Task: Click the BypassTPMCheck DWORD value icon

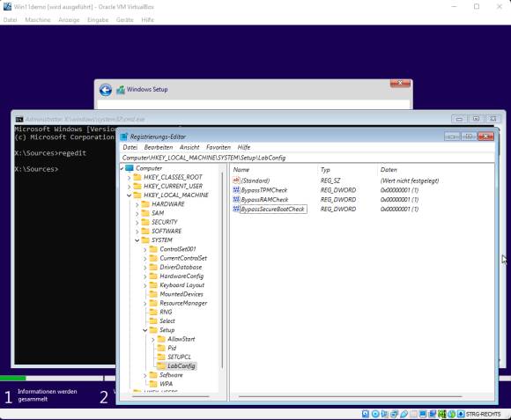Action: (236, 190)
